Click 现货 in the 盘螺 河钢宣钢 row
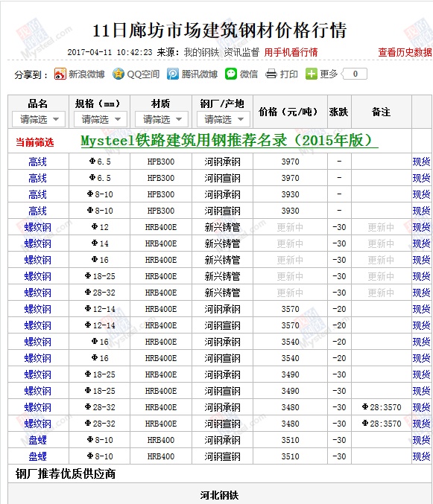The width and height of the screenshot is (433, 504). [x=421, y=456]
